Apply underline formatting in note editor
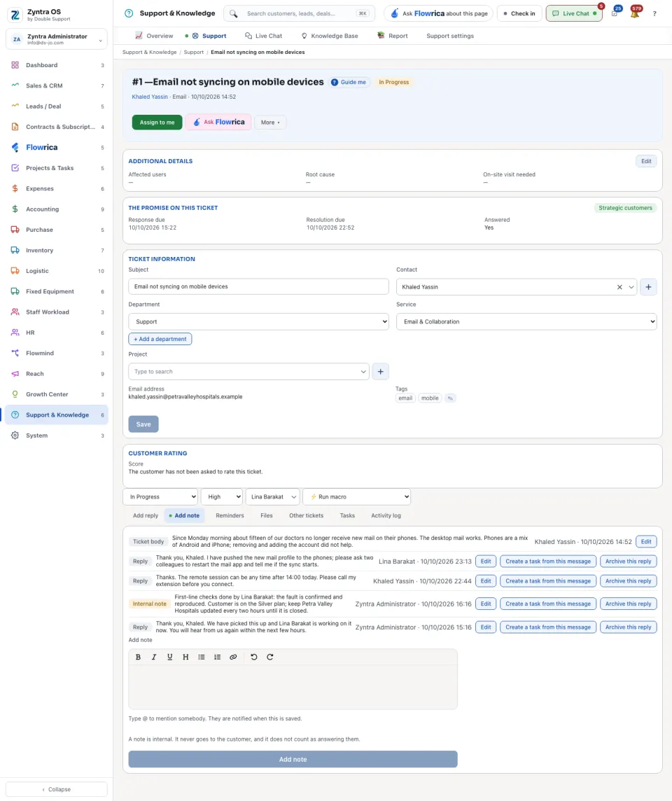This screenshot has height=801, width=672. tap(169, 657)
